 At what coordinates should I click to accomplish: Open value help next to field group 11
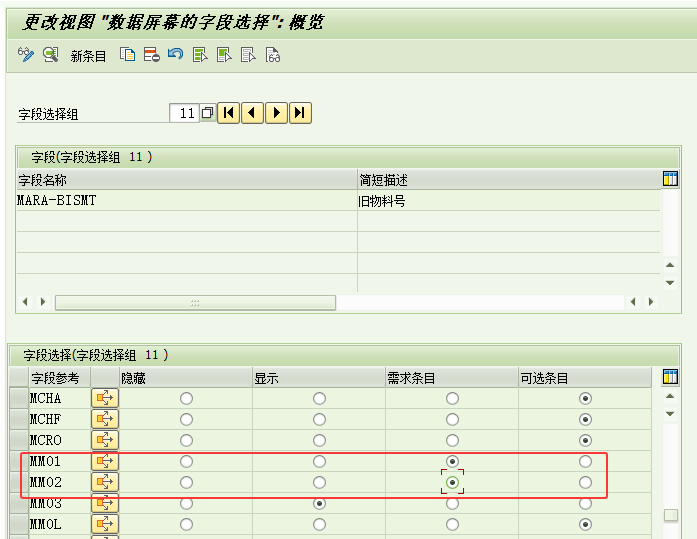207,113
